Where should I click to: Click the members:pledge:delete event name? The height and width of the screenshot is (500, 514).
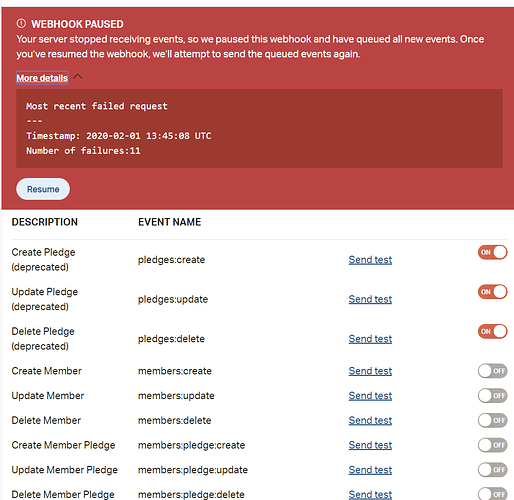point(191,494)
